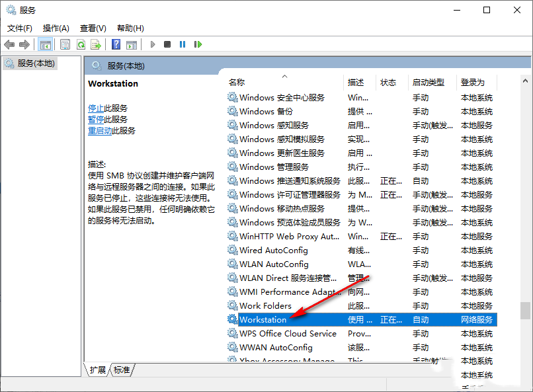Click the Forward navigation arrow
Image resolution: width=533 pixels, height=392 pixels.
pos(25,44)
